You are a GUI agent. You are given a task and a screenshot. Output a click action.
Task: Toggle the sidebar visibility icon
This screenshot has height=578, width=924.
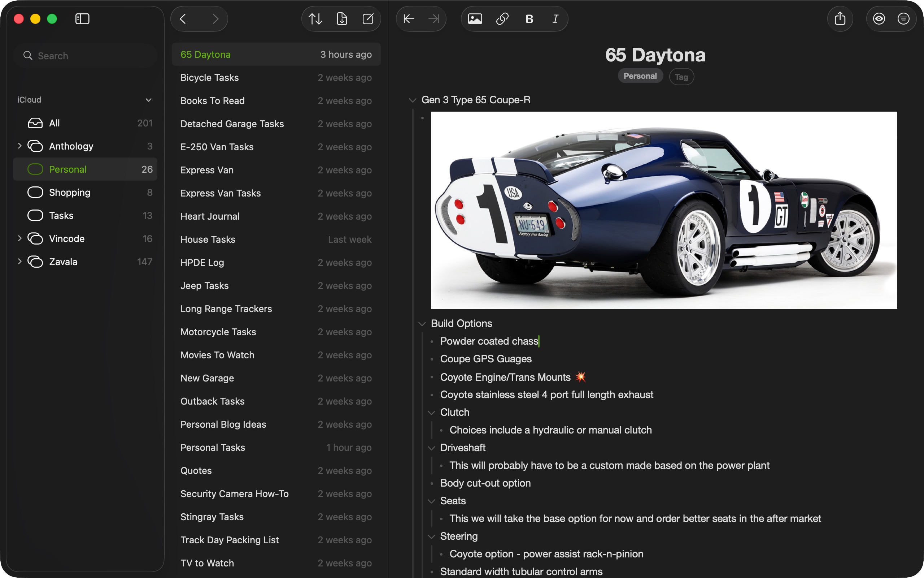82,19
